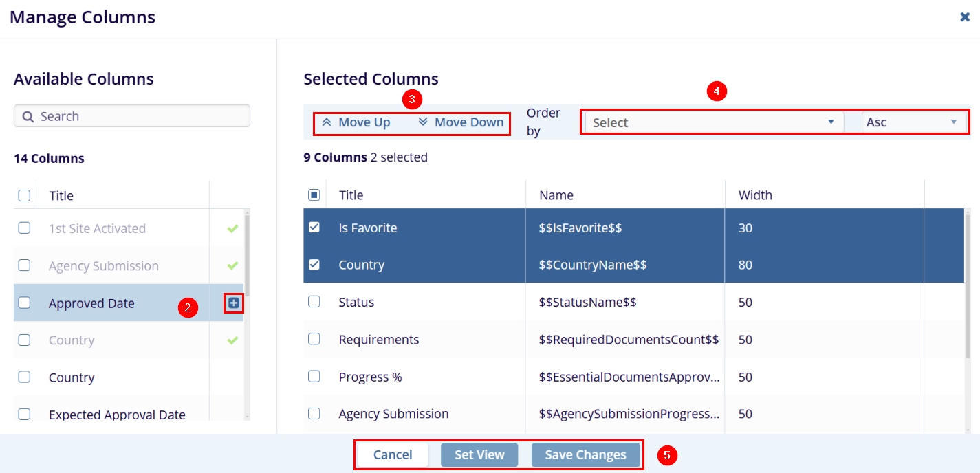
Task: Check the Expected Approval Date checkbox
Action: (x=24, y=414)
